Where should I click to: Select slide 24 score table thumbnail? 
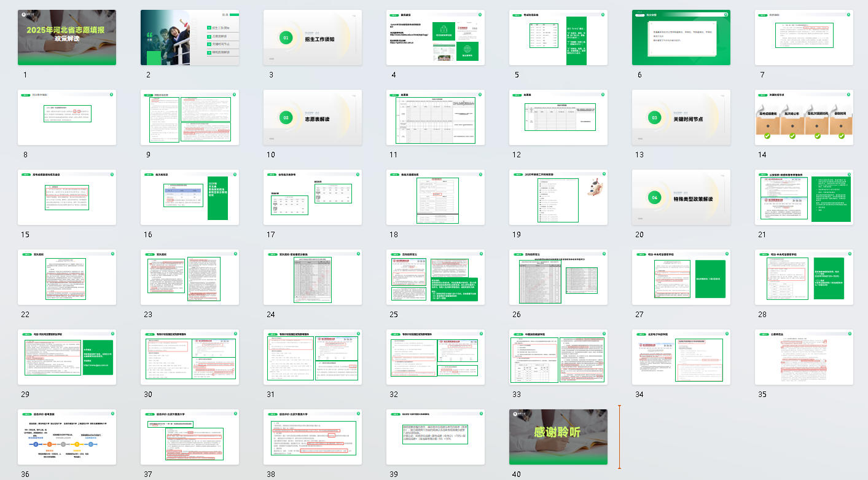point(312,277)
